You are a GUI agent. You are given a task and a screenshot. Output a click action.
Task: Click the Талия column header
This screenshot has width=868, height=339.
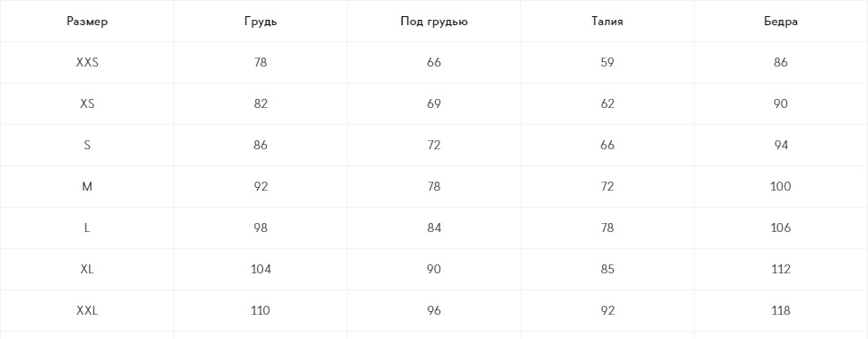click(x=607, y=22)
